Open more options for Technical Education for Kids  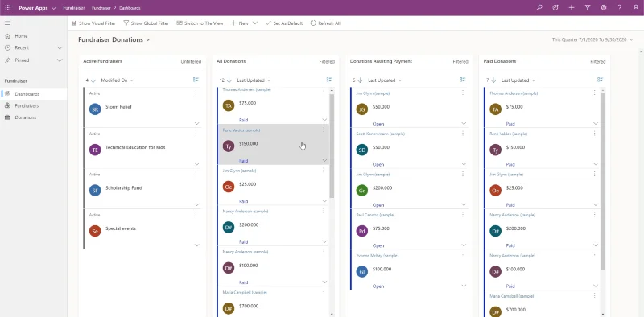[x=196, y=134]
